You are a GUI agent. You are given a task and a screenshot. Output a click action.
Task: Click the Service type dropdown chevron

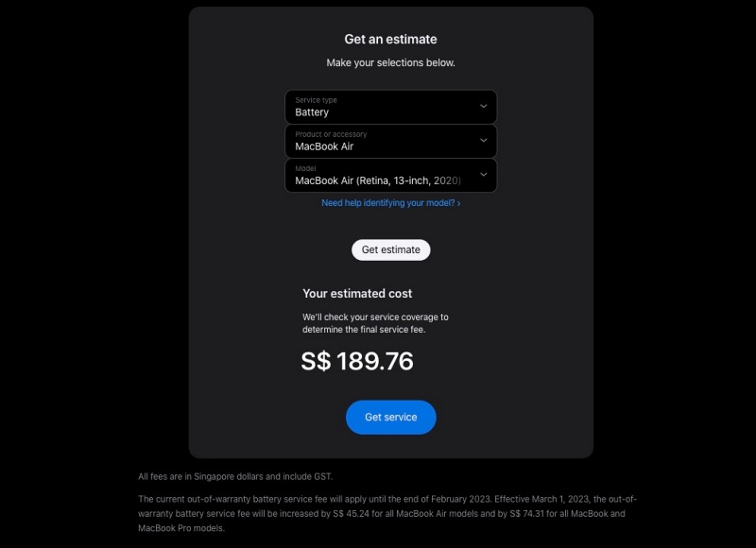click(x=483, y=106)
